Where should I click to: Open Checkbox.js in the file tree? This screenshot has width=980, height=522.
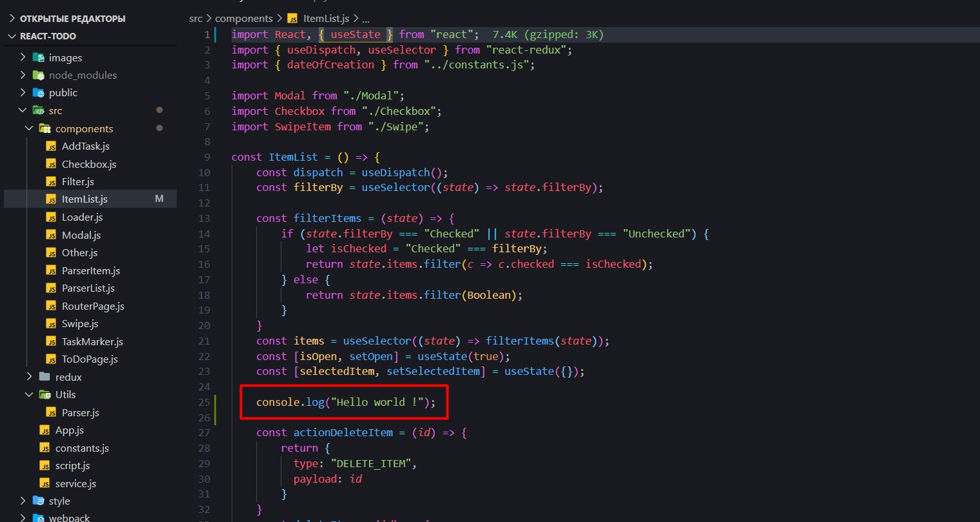point(90,164)
